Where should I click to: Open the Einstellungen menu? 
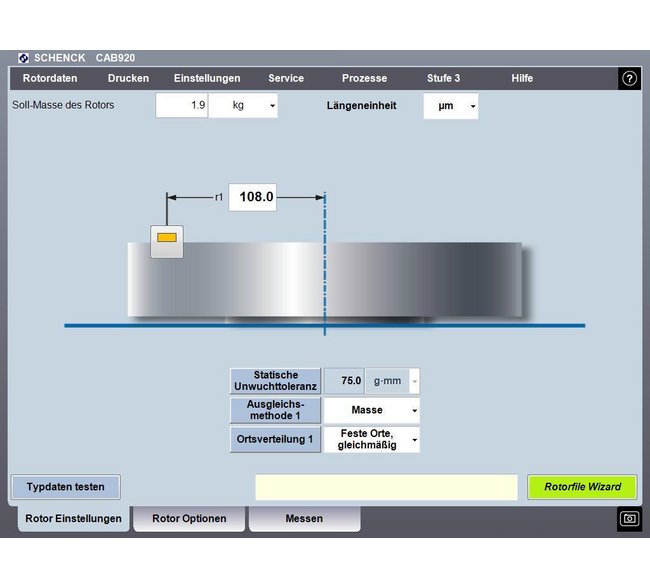point(207,78)
